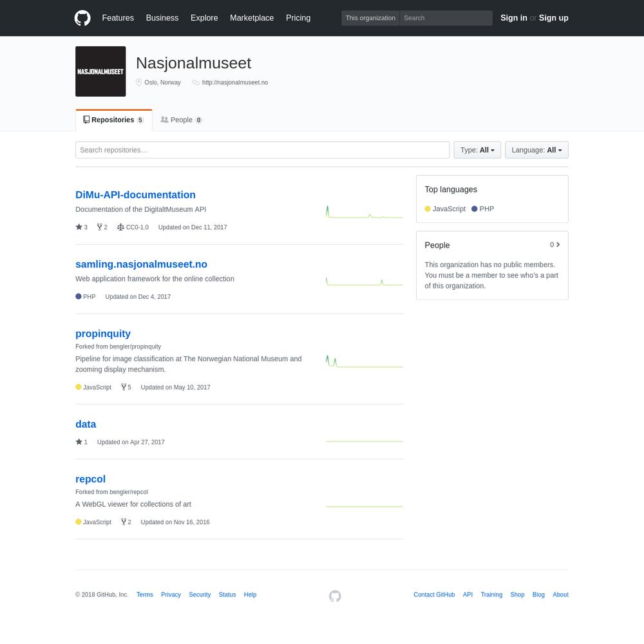Click the GitHub mark in the footer

(x=335, y=596)
